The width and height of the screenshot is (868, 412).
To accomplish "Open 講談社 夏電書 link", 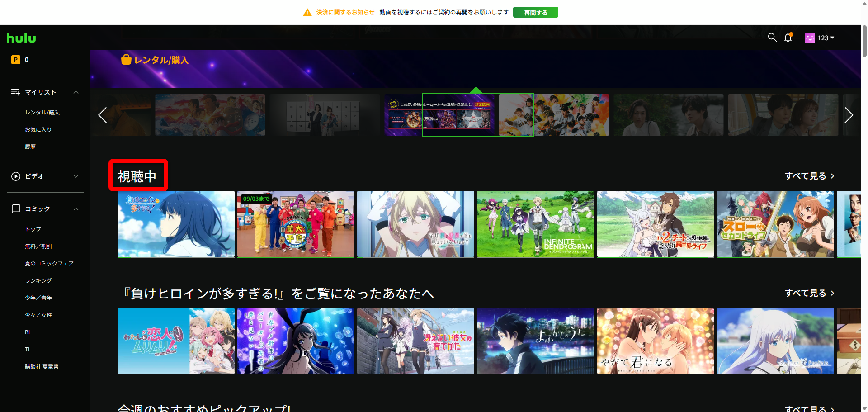I will (x=42, y=367).
